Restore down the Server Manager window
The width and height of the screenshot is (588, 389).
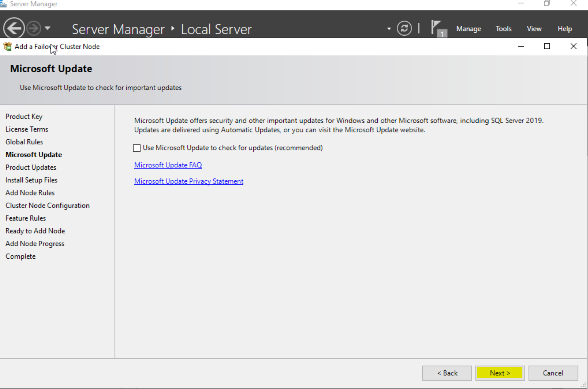tap(547, 3)
